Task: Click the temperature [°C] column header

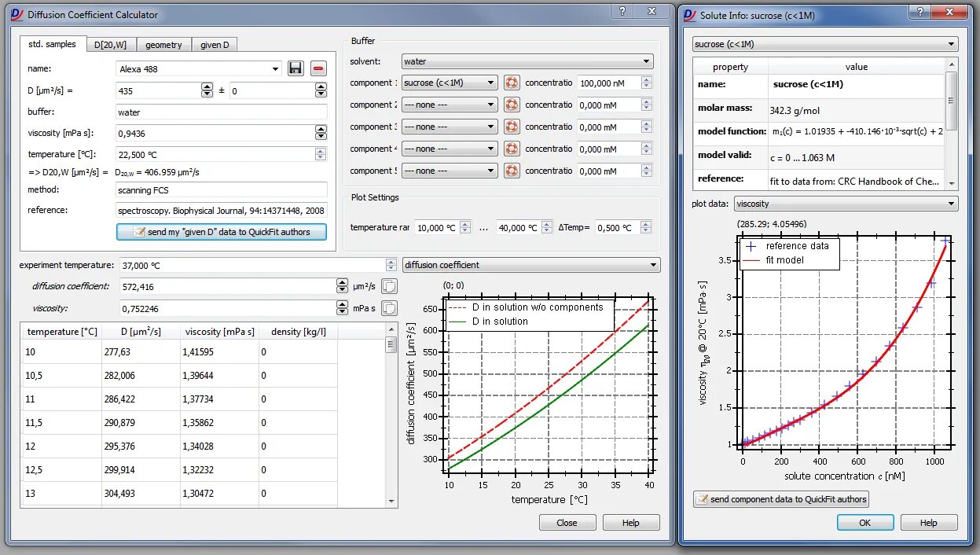Action: point(61,332)
